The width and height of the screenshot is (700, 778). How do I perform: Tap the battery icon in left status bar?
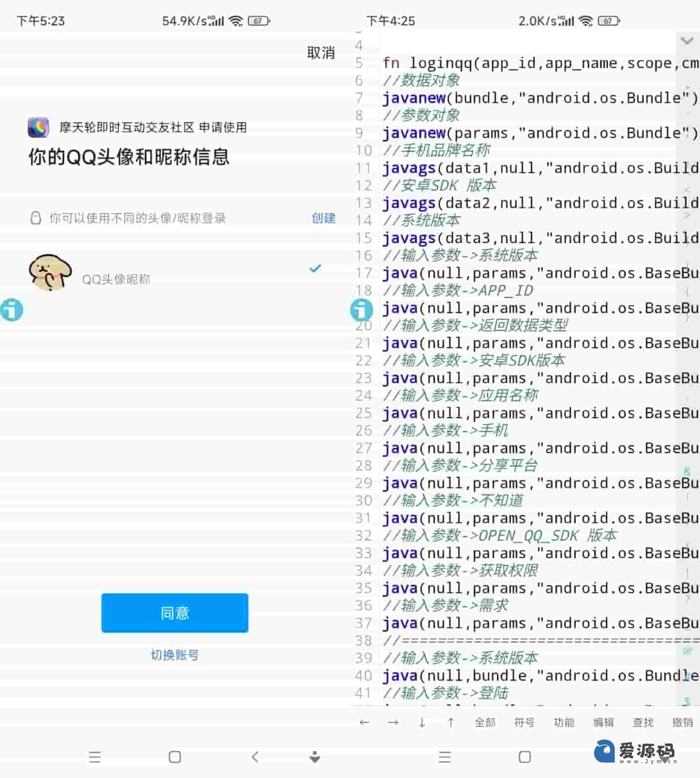coord(259,21)
